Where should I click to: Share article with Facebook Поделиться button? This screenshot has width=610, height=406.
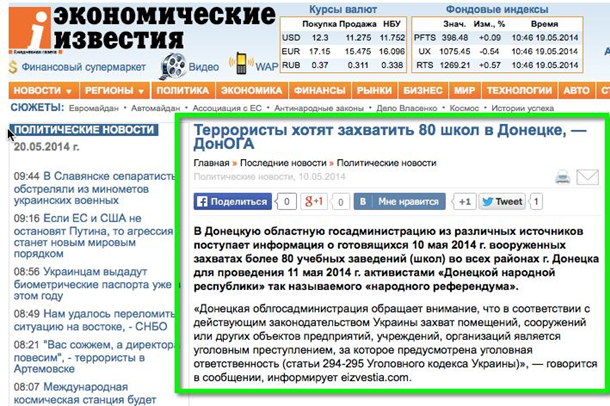[x=232, y=201]
